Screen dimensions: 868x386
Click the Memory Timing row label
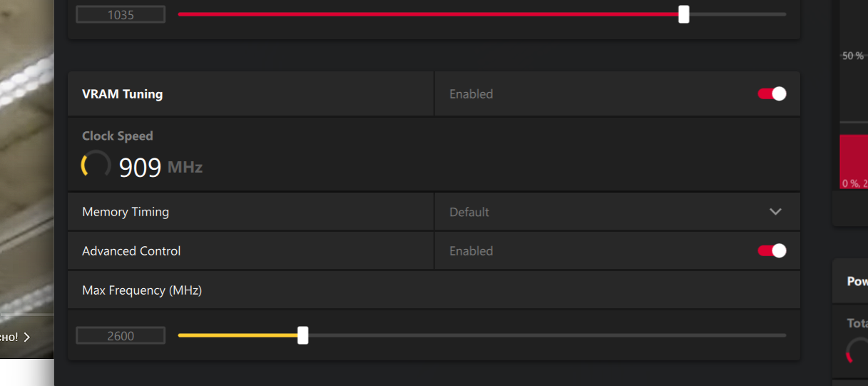(x=126, y=212)
